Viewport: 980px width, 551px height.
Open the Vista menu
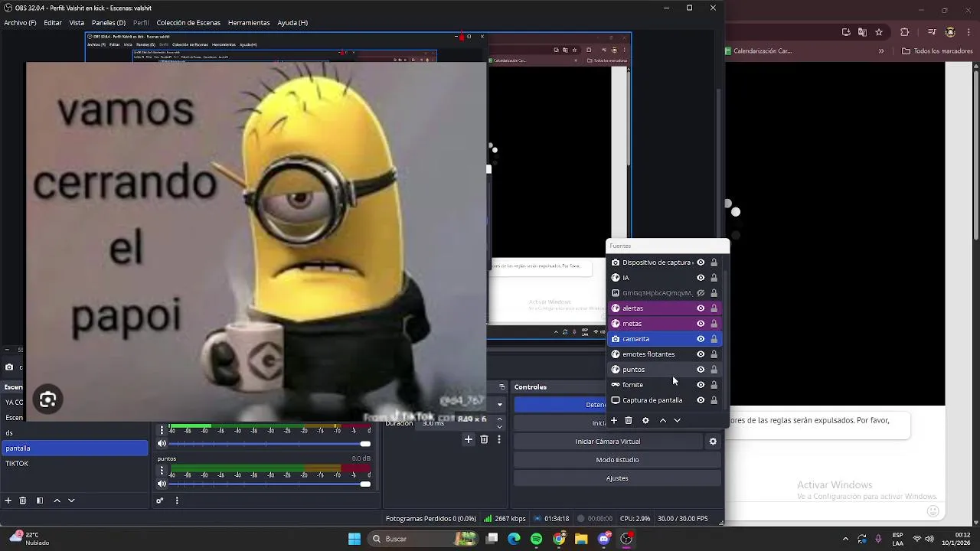pyautogui.click(x=77, y=23)
